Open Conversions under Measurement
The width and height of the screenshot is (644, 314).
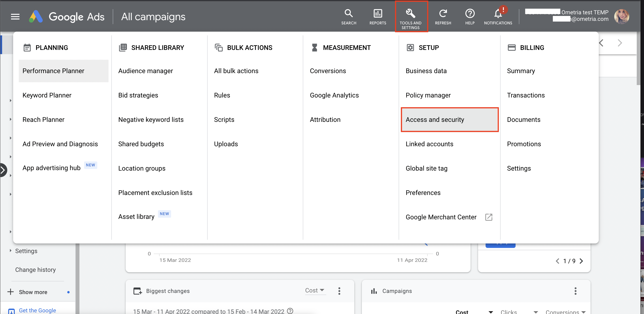click(x=328, y=71)
